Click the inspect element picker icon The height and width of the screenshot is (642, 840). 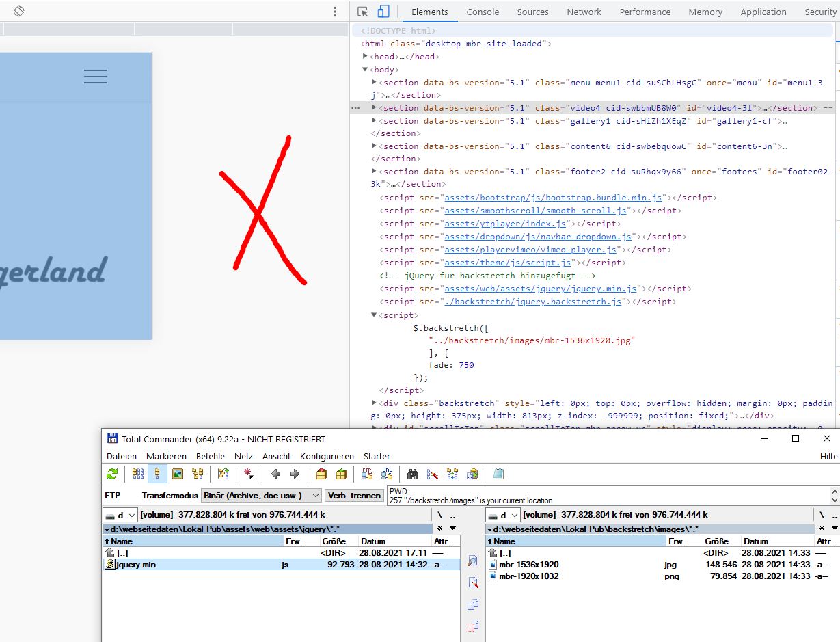363,12
